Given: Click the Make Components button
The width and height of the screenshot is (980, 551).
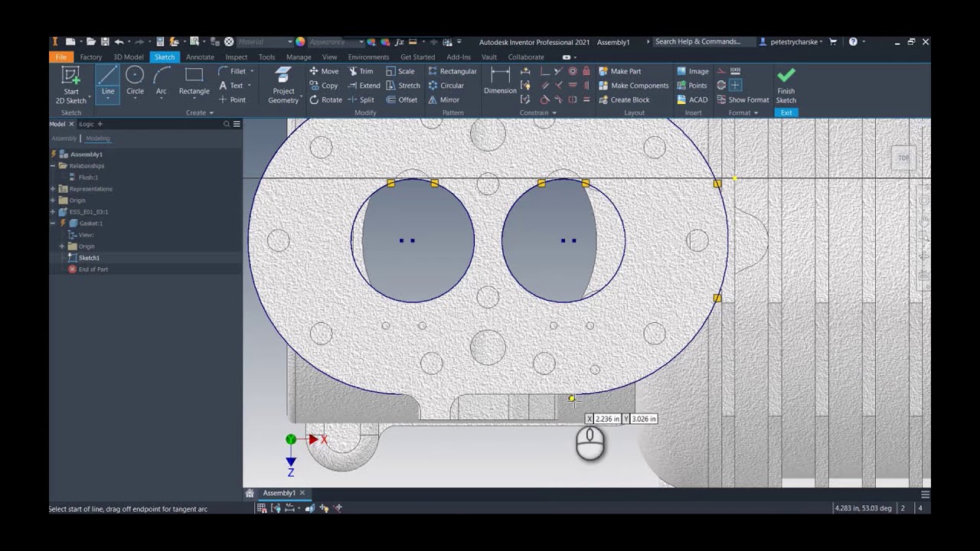Looking at the screenshot, I should tap(634, 86).
